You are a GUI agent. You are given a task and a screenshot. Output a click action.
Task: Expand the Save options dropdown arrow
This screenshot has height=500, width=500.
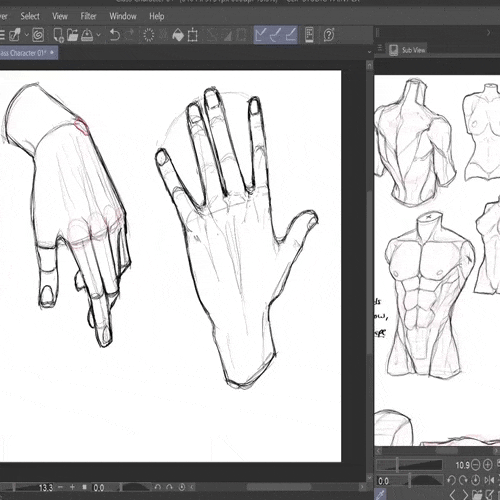[x=98, y=35]
